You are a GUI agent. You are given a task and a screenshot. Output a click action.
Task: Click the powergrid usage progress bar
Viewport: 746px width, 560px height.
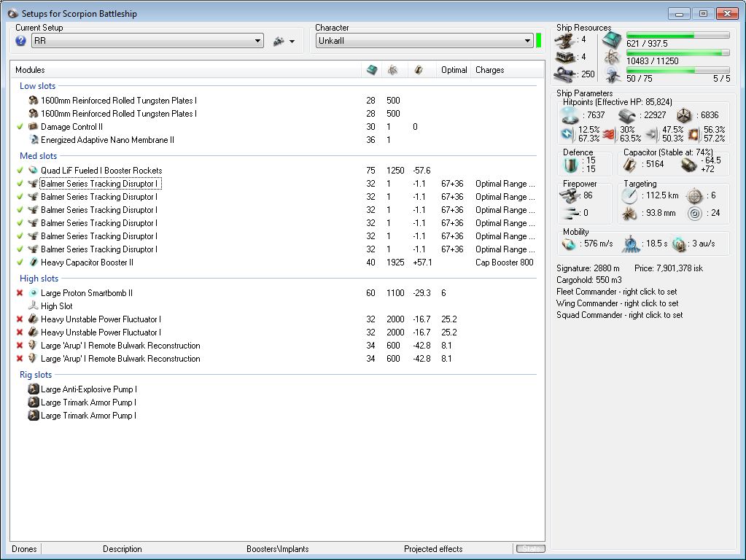tap(677, 52)
